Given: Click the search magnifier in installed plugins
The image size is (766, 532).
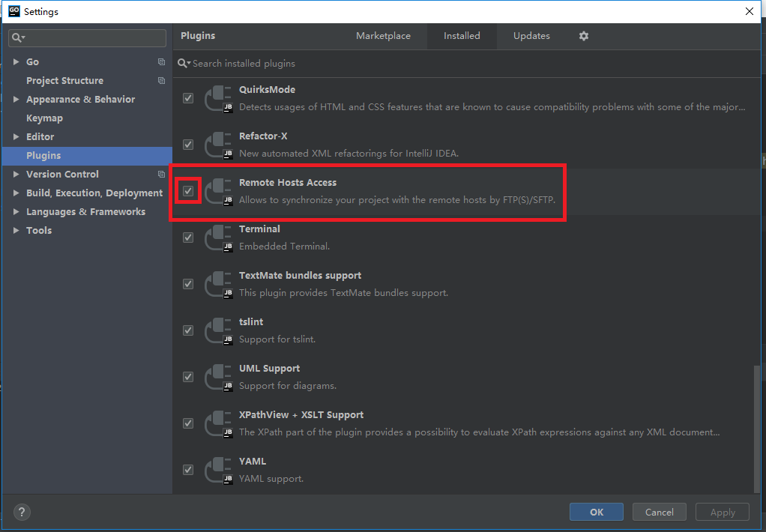Looking at the screenshot, I should pos(183,64).
